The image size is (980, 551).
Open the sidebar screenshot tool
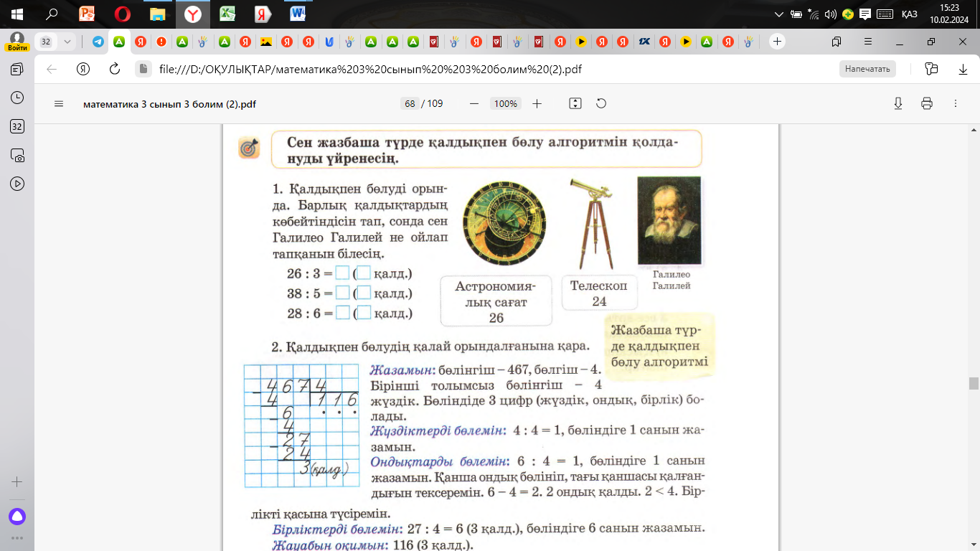coord(17,155)
